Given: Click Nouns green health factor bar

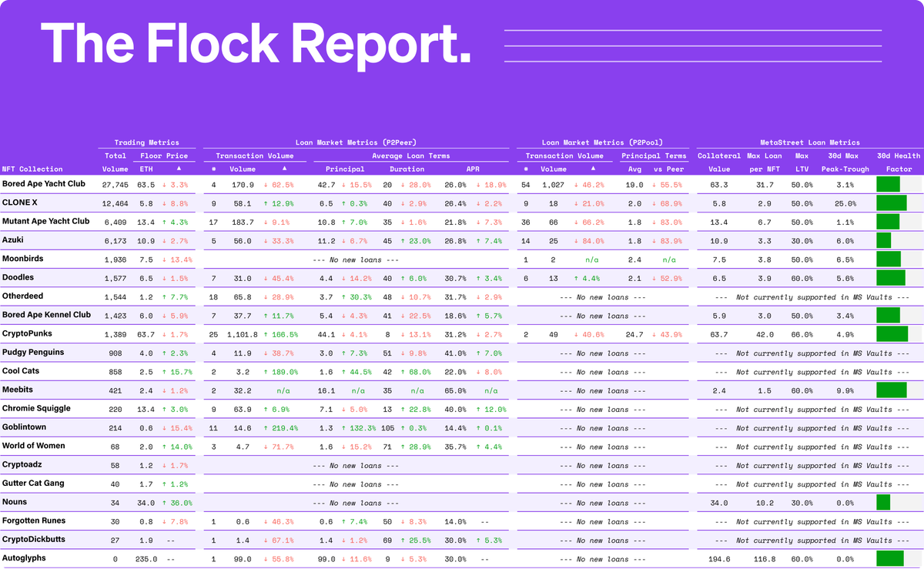Looking at the screenshot, I should click(883, 502).
